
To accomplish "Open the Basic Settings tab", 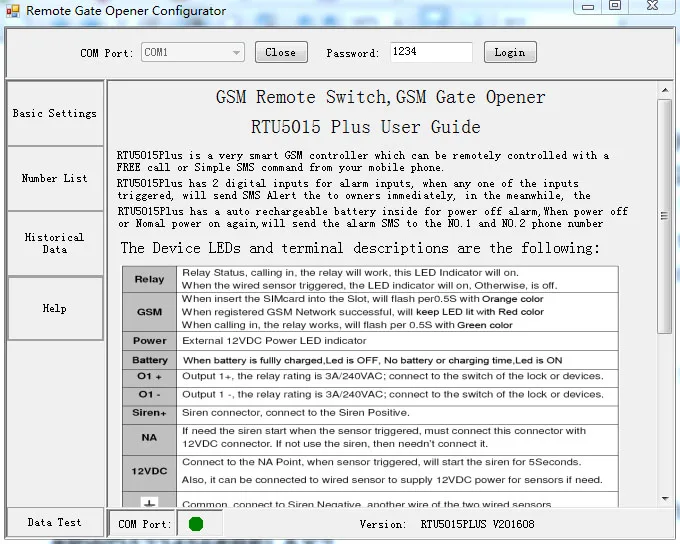I will [55, 113].
